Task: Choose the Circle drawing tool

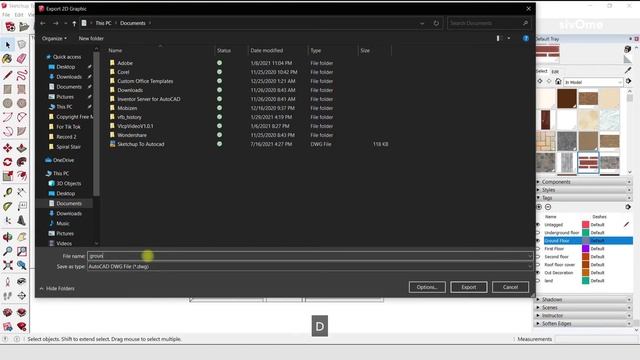Action: (7, 103)
